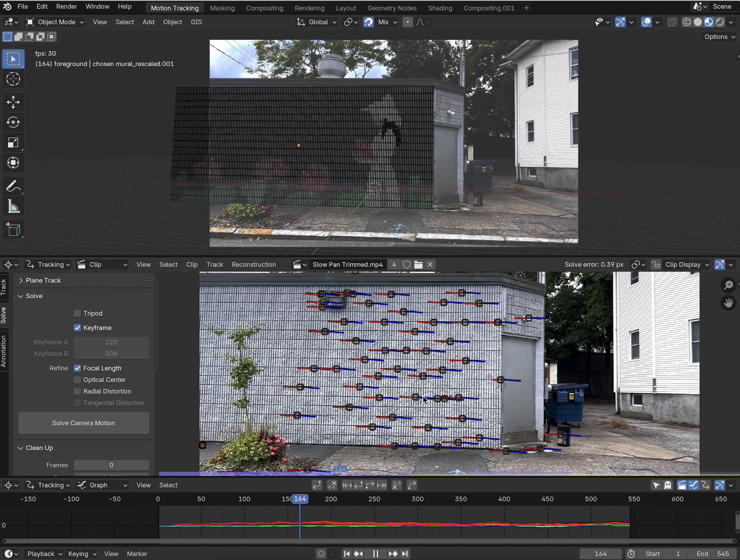
Task: Enable Radial Distortion refinement
Action: tap(77, 391)
